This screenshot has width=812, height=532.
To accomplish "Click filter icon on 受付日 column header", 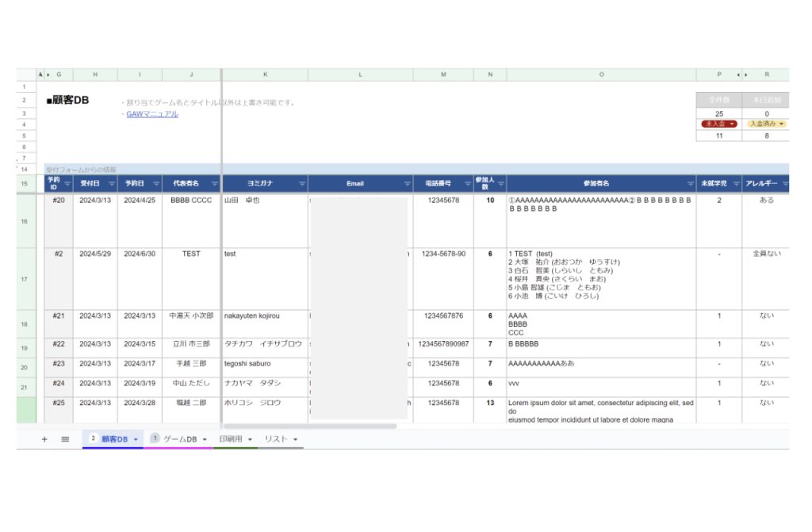I will [x=112, y=184].
